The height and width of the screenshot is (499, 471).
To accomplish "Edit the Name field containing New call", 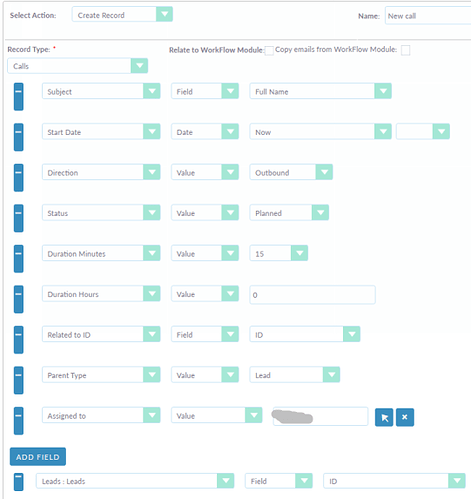I will pyautogui.click(x=428, y=16).
